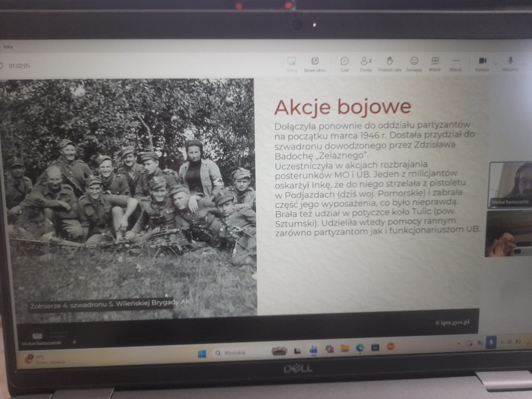Image resolution: width=532 pixels, height=399 pixels.
Task: Pop out meeting with Nowe okno
Action: pyautogui.click(x=315, y=63)
